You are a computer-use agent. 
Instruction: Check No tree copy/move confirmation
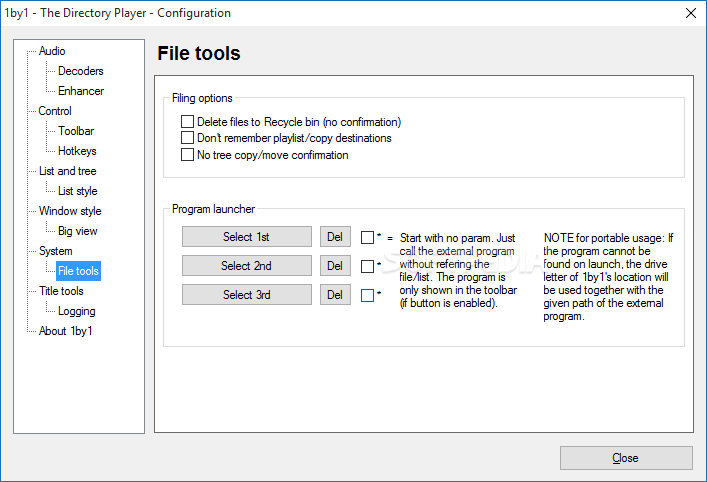pyautogui.click(x=187, y=155)
